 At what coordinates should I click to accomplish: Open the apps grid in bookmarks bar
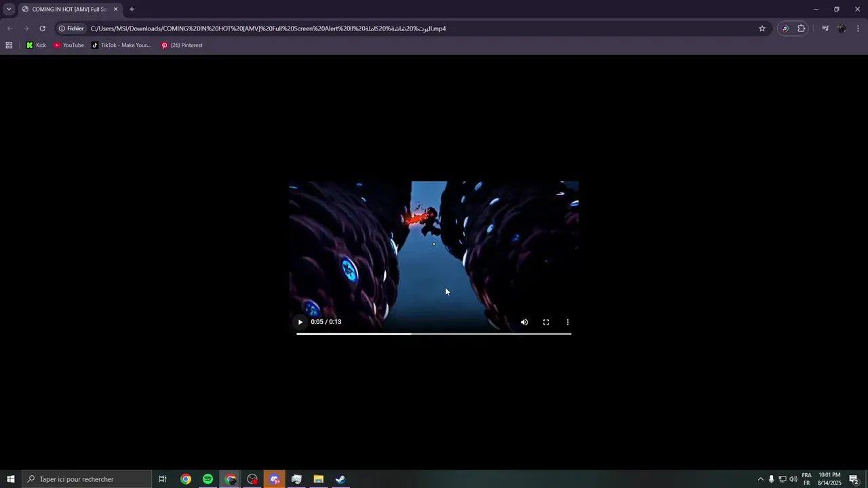click(x=9, y=45)
